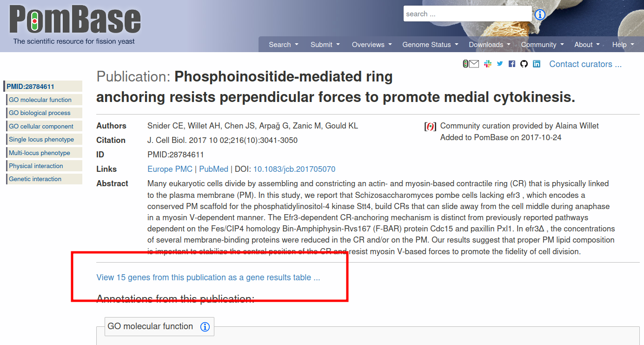Image resolution: width=644 pixels, height=345 pixels.
Task: Open the Community menu
Action: [x=542, y=45]
